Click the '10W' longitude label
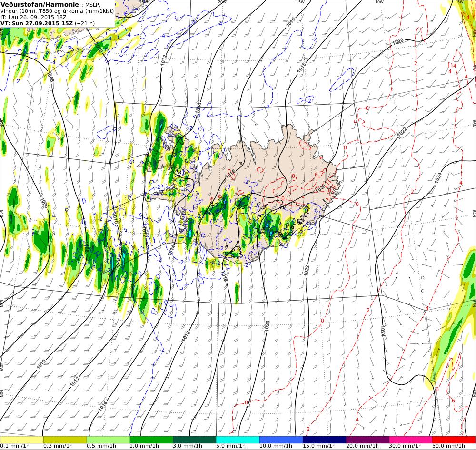The width and height of the screenshot is (476, 450). (x=379, y=2)
